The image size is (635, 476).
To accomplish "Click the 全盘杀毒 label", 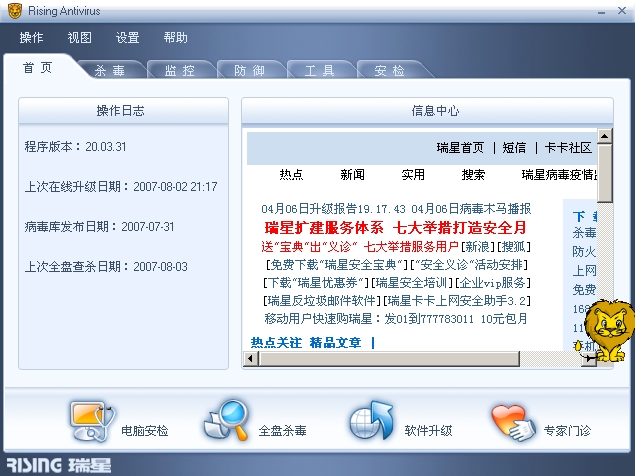I will [x=282, y=430].
